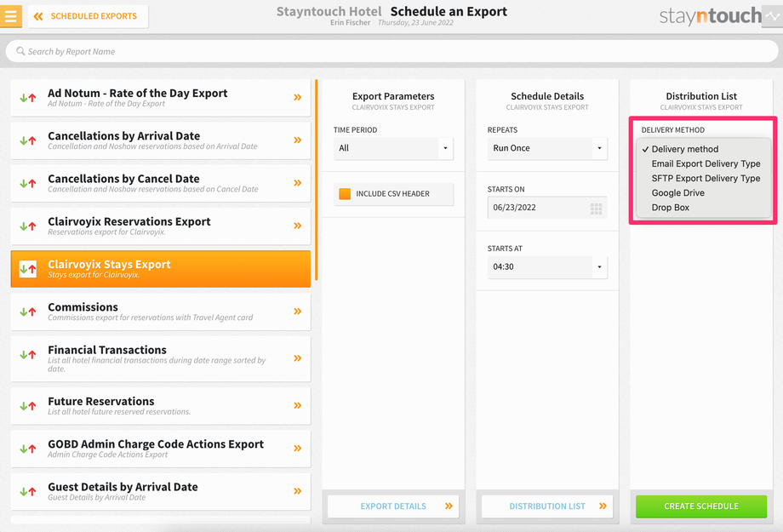Screen dimensions: 783x532
Task: Select Drop Box delivery option
Action: point(703,207)
